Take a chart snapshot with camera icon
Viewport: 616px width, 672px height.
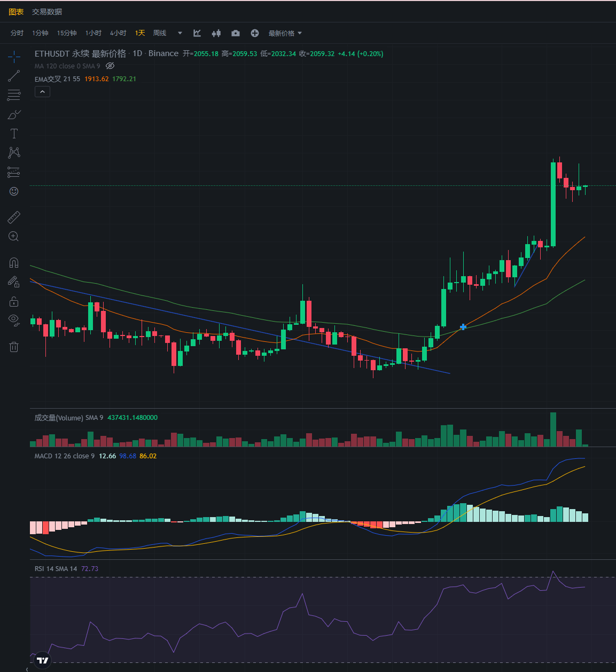[236, 33]
